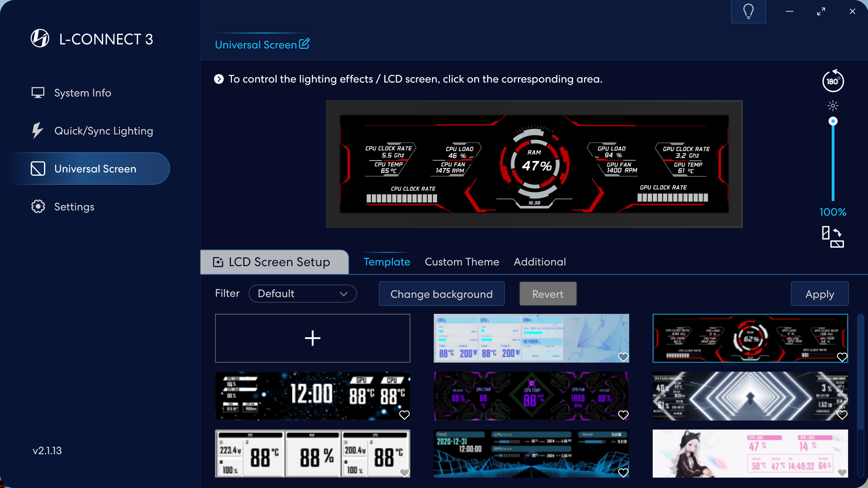Add a new template with the plus tile
The image size is (868, 488).
tap(312, 338)
